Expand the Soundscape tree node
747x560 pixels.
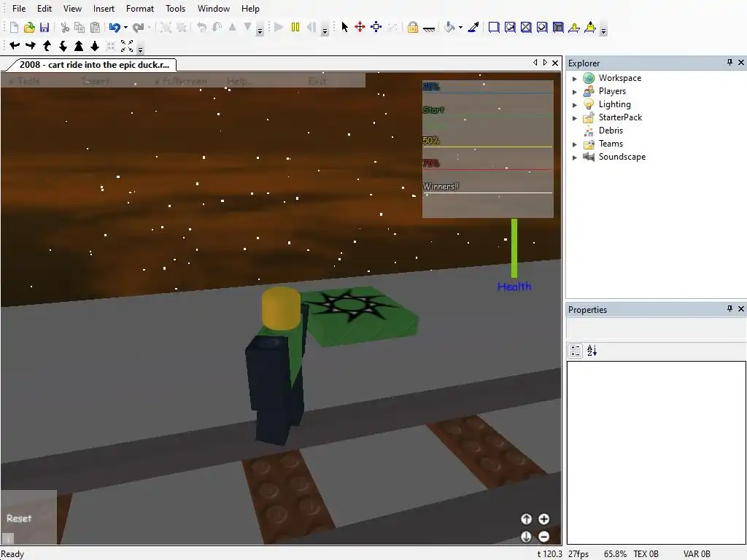[x=575, y=157]
